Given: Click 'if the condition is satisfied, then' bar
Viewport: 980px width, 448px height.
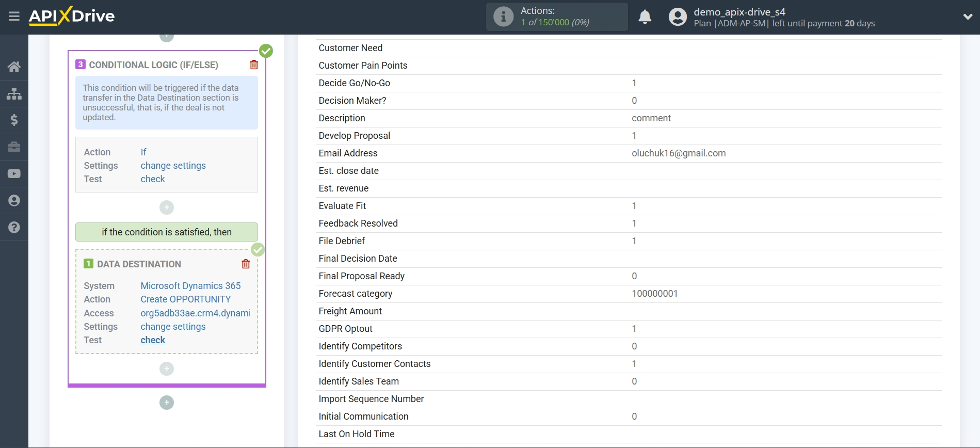Looking at the screenshot, I should pyautogui.click(x=167, y=232).
